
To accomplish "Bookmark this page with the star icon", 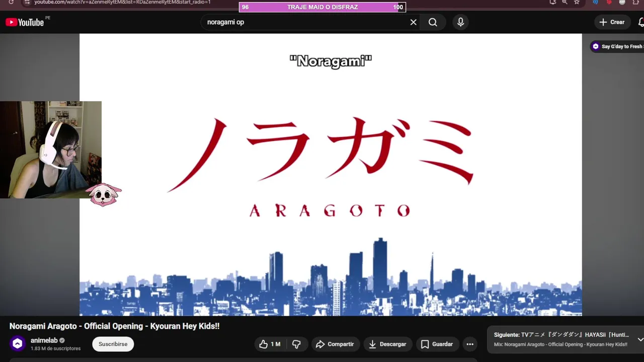I will [577, 2].
